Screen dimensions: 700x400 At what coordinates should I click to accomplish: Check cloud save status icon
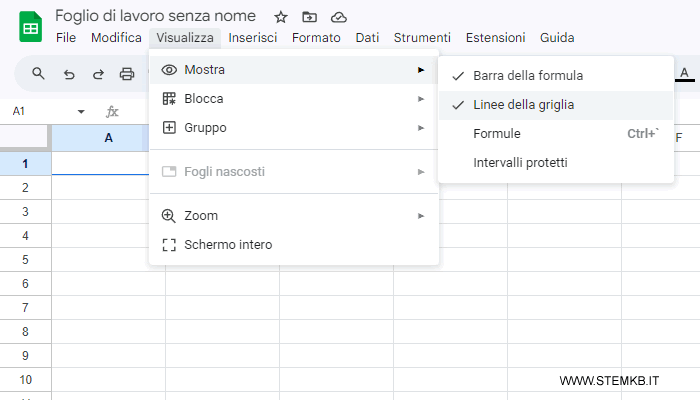click(338, 17)
